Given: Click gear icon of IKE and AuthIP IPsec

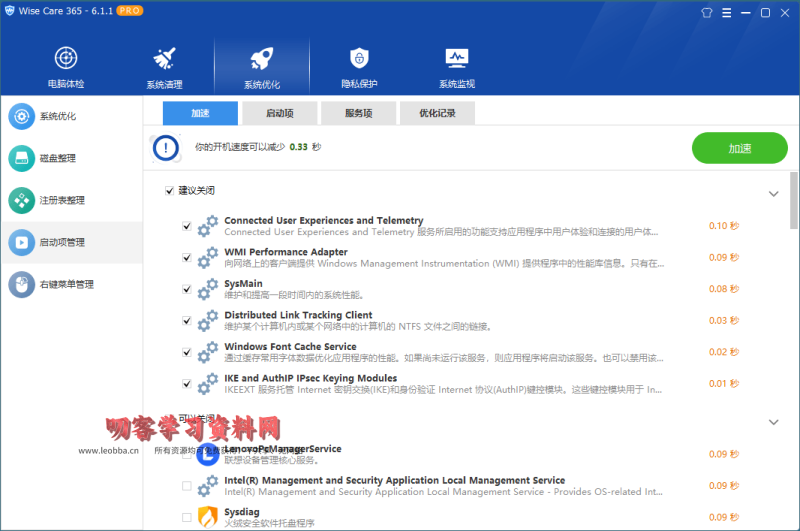Looking at the screenshot, I should 208,384.
